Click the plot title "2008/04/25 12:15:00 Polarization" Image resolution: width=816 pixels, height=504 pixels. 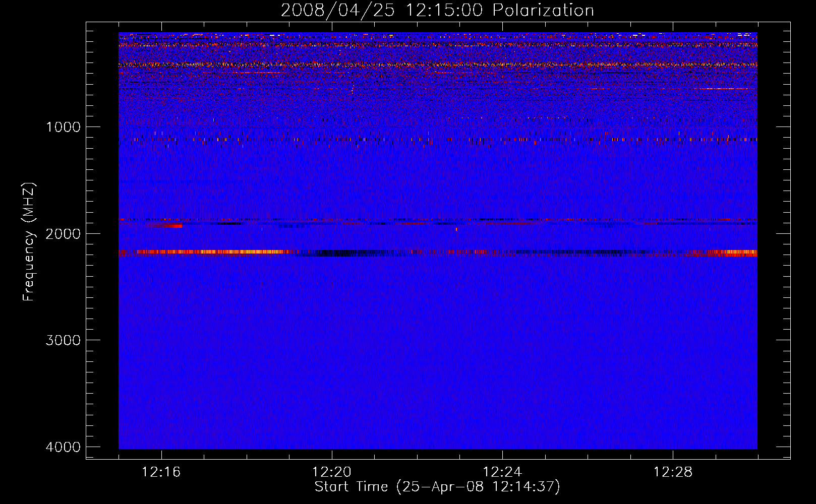click(x=437, y=10)
